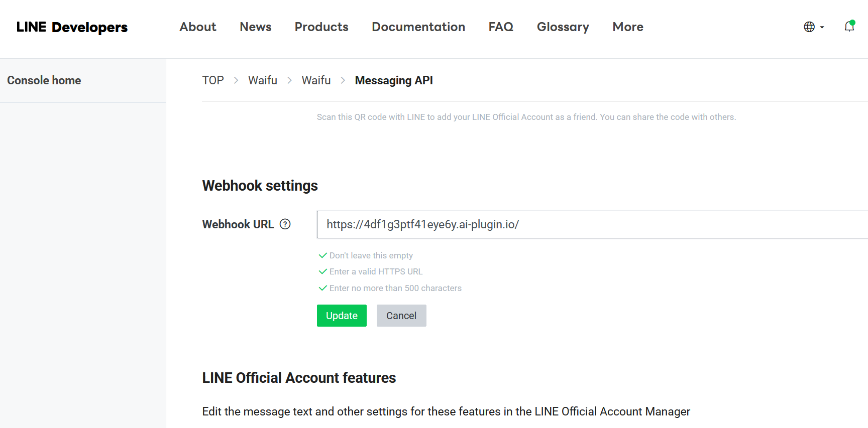The height and width of the screenshot is (428, 868).
Task: Open the globe language selector
Action: pyautogui.click(x=809, y=27)
